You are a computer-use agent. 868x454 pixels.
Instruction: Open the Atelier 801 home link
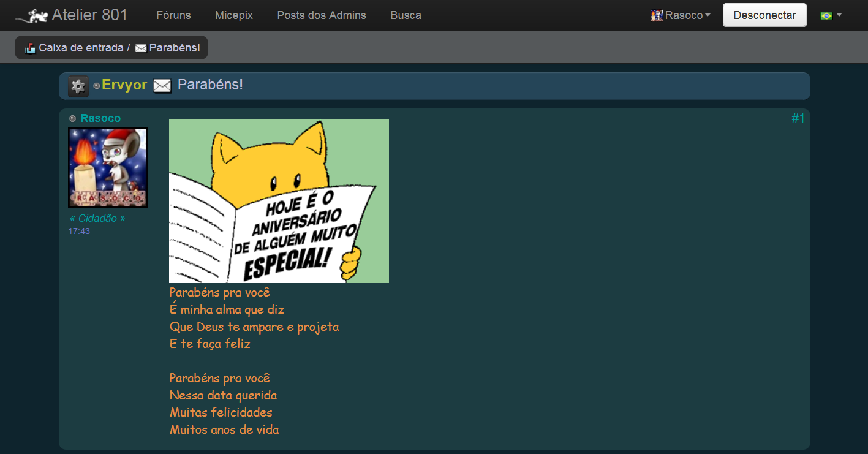(89, 15)
